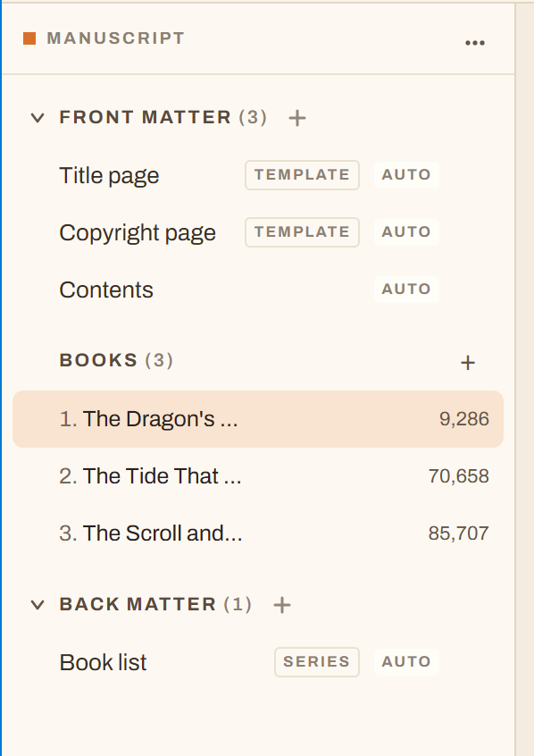534x756 pixels.
Task: Add a new Front Matter item
Action: [x=297, y=118]
